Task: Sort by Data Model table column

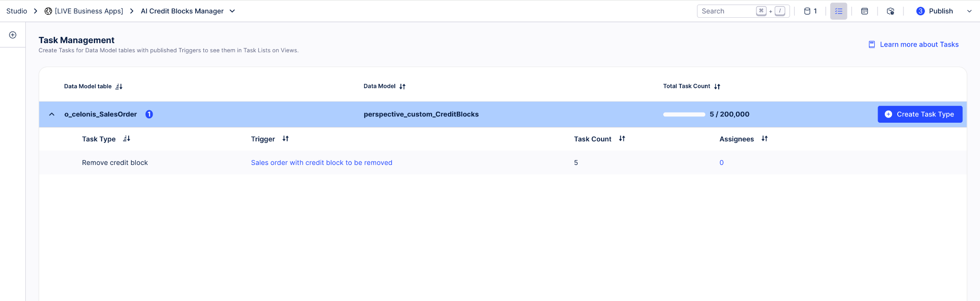Action: point(119,87)
